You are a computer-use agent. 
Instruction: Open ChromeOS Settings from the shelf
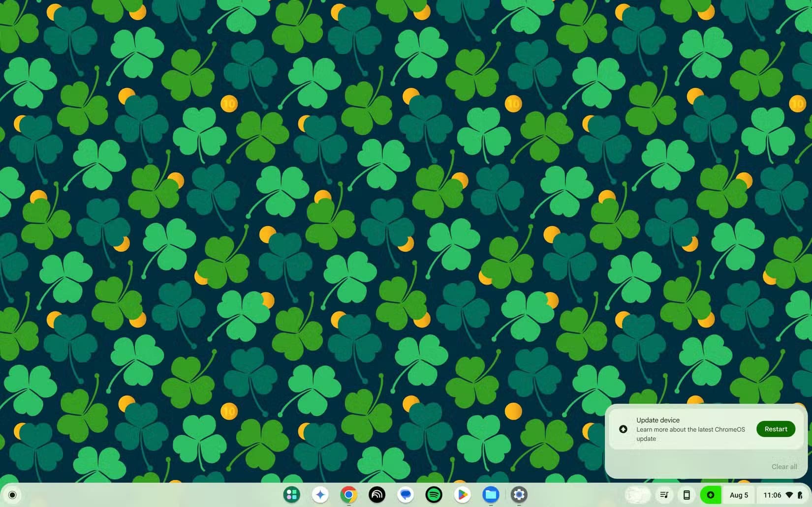[x=519, y=495]
